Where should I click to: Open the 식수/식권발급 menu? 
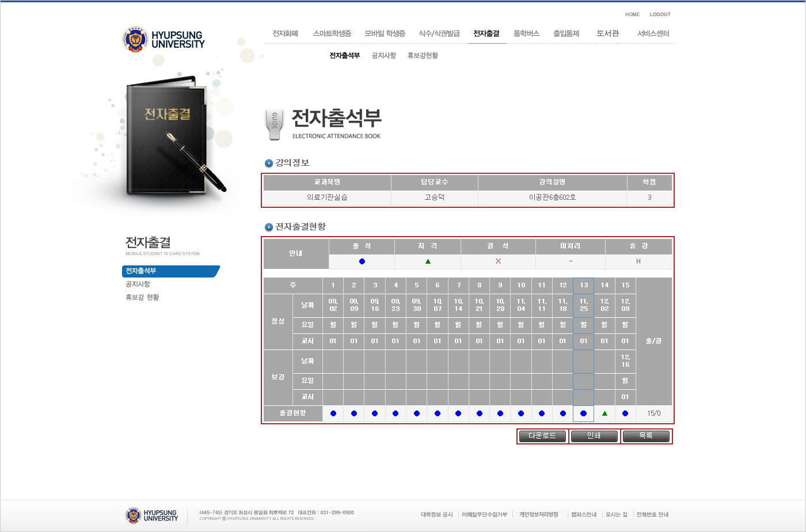pyautogui.click(x=439, y=33)
